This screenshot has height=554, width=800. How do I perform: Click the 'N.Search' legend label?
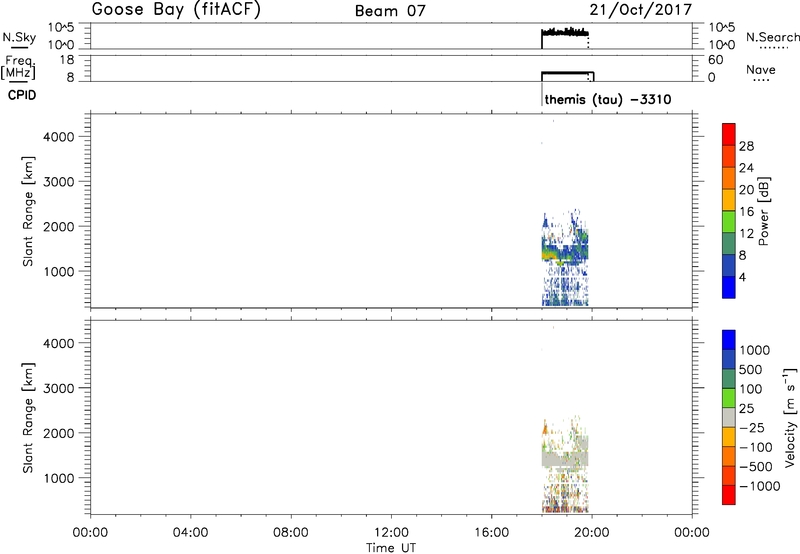(x=773, y=37)
